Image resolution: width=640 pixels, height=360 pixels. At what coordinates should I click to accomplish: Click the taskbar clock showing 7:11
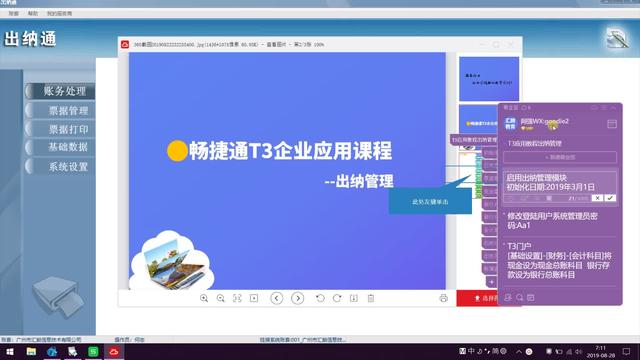click(600, 351)
